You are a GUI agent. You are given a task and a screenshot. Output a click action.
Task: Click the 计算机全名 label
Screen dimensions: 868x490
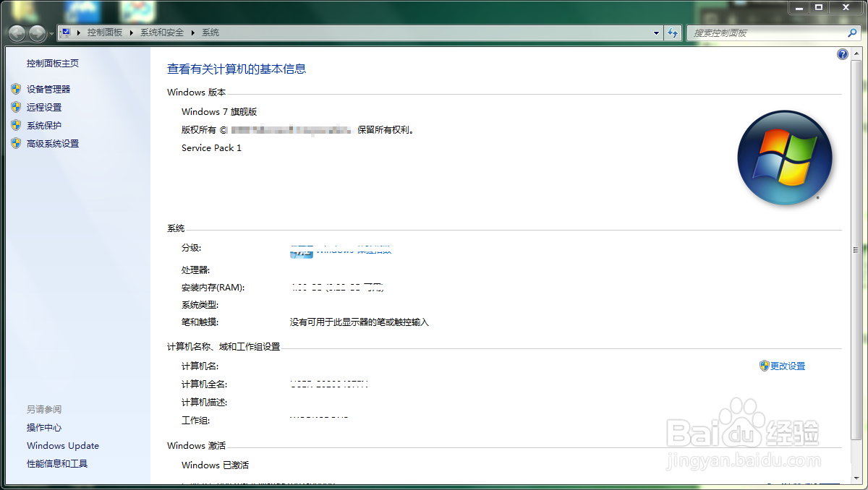(204, 384)
